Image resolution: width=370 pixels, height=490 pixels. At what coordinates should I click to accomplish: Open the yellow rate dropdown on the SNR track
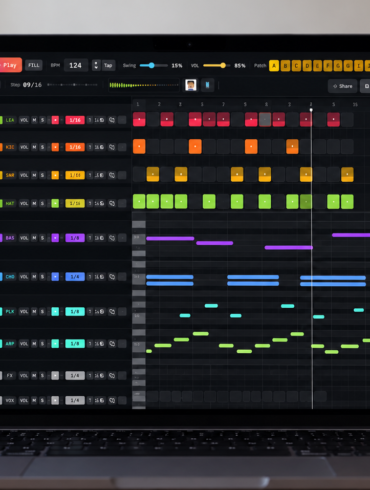coord(75,175)
